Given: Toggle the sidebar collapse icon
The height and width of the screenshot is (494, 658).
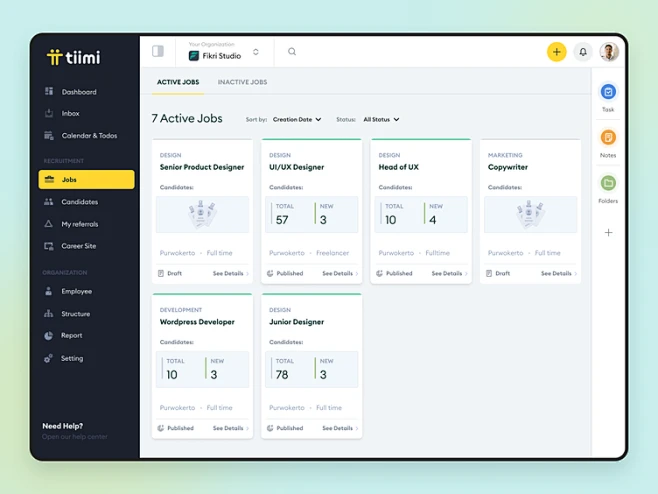Looking at the screenshot, I should coord(158,52).
